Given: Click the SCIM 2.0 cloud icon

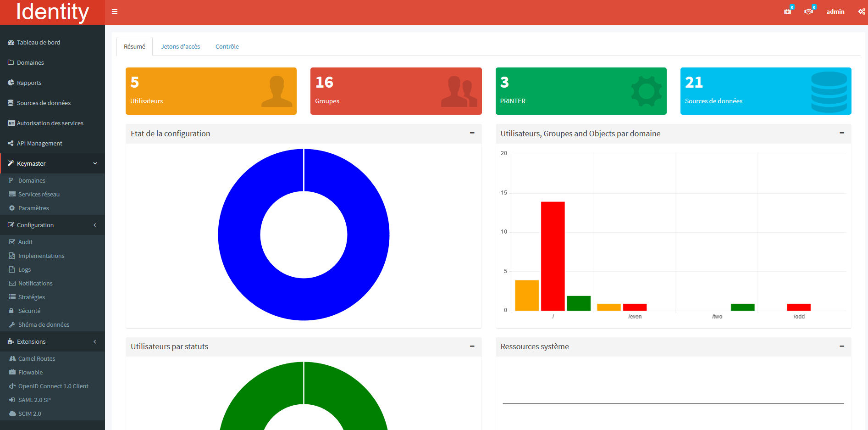Looking at the screenshot, I should click(12, 413).
